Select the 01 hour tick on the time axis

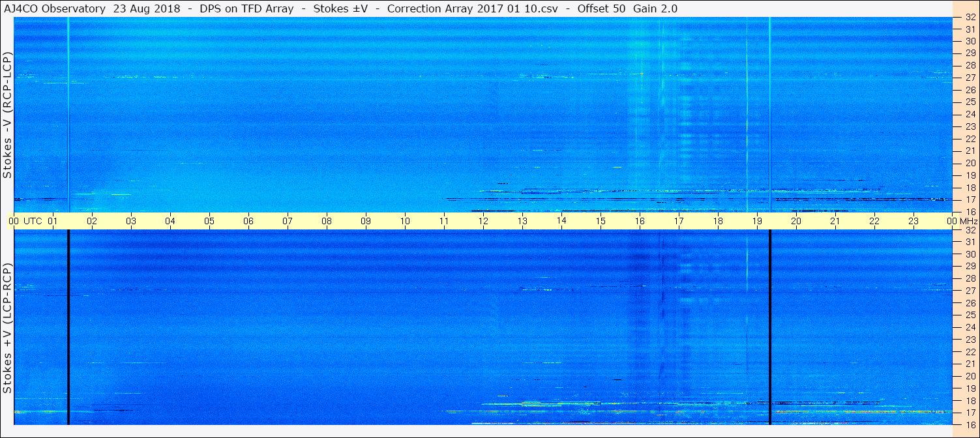coord(53,221)
